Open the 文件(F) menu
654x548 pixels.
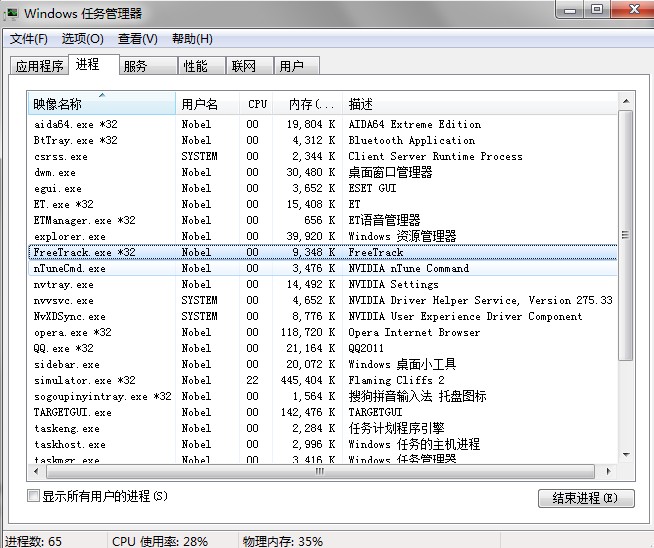28,39
